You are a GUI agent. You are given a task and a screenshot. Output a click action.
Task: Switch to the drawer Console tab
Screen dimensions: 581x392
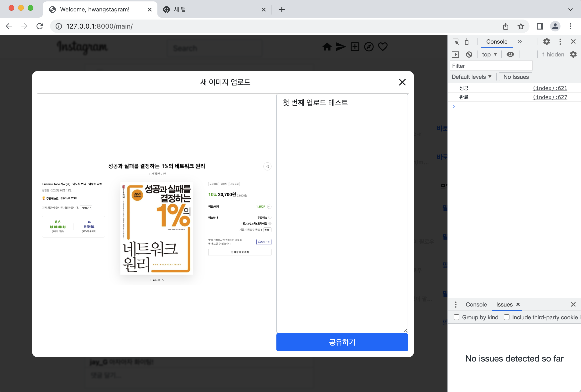click(x=476, y=304)
